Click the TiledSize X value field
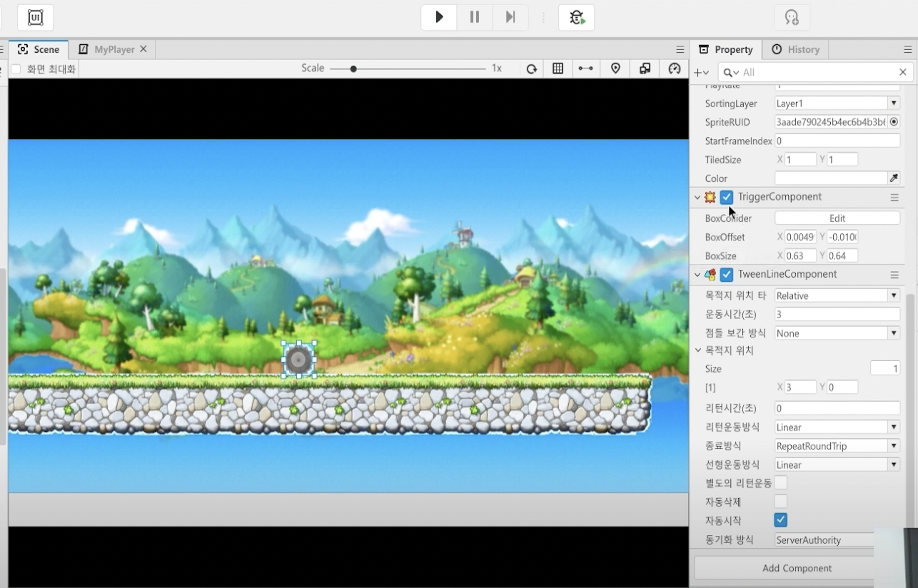This screenshot has width=918, height=588. click(x=800, y=160)
